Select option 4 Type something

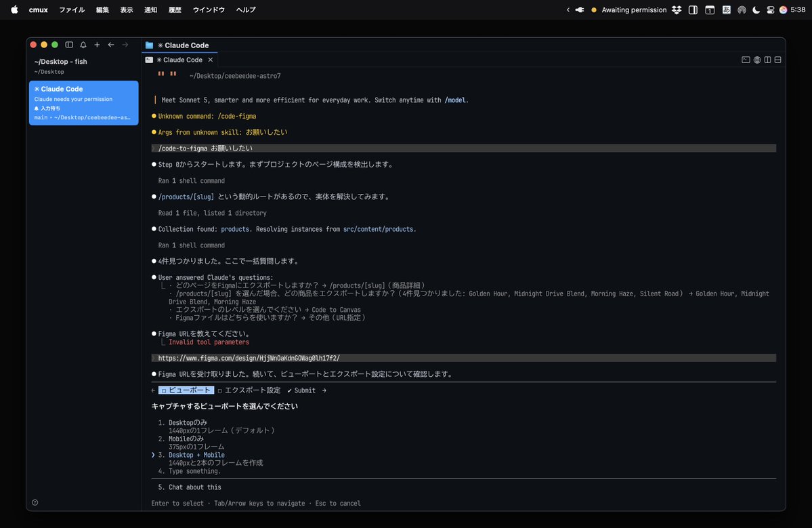coord(190,472)
